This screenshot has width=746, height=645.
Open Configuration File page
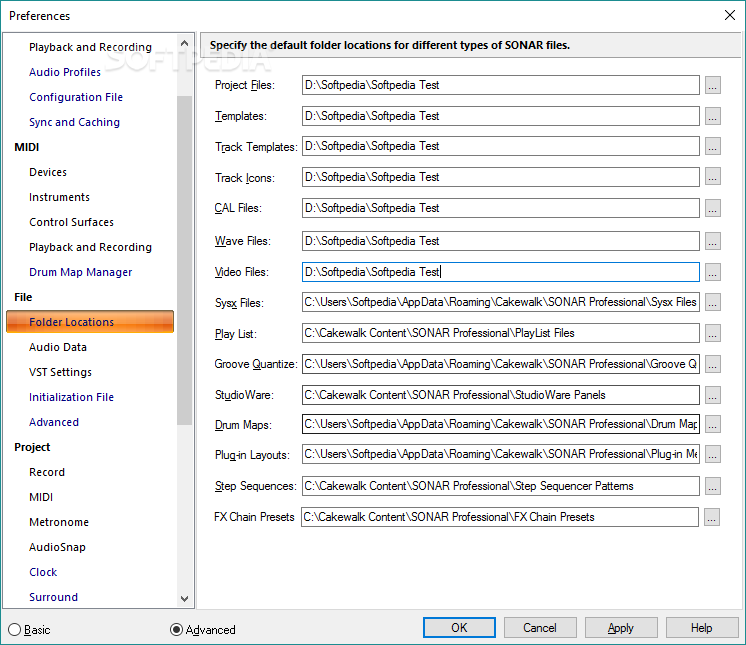76,97
